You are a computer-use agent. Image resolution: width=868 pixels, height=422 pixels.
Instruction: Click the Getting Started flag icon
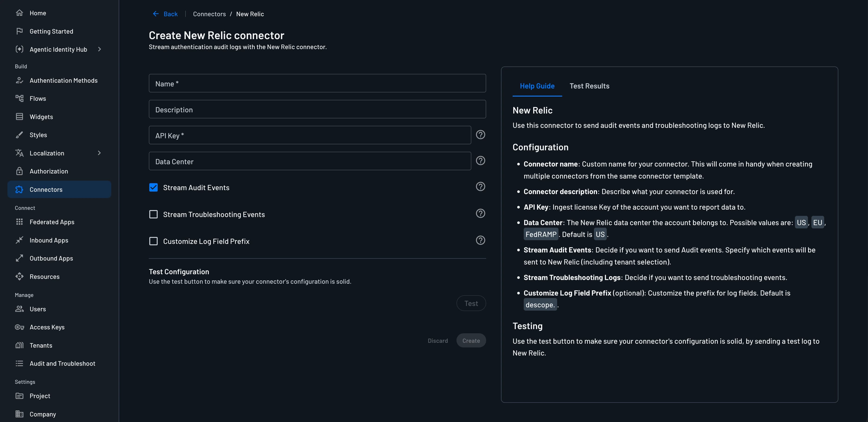tap(19, 31)
